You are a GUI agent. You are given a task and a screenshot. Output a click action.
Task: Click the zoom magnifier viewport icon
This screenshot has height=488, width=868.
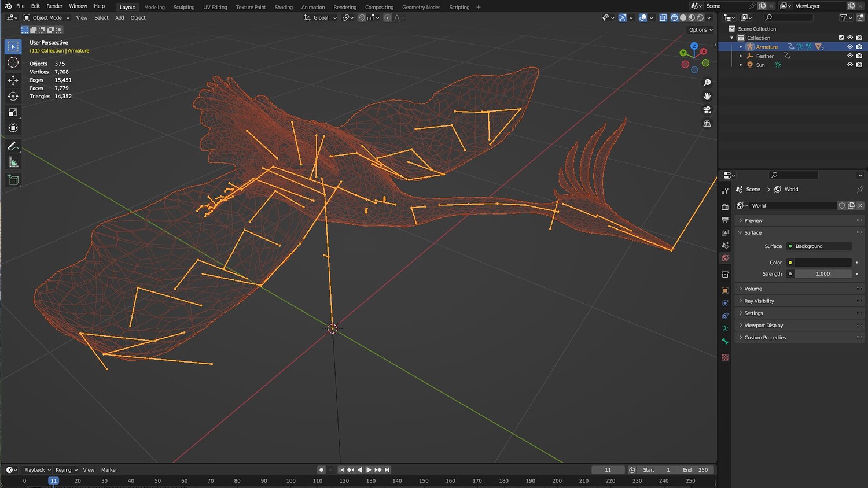coord(707,83)
